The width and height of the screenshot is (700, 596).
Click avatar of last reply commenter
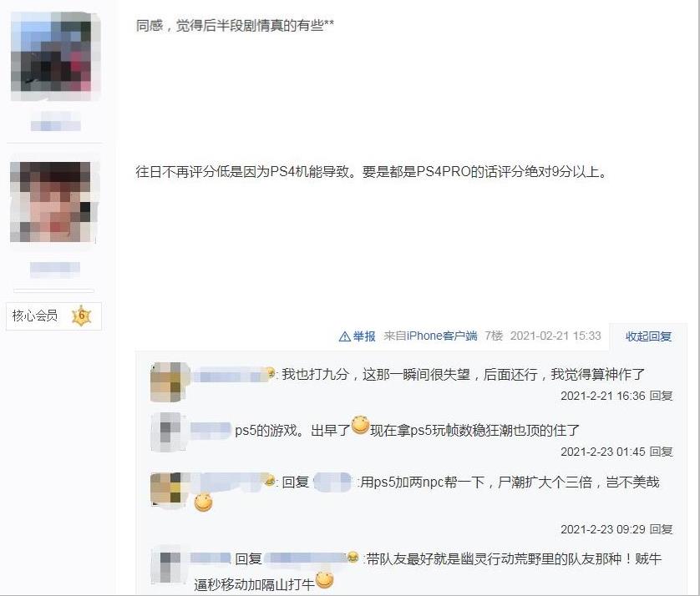168,564
